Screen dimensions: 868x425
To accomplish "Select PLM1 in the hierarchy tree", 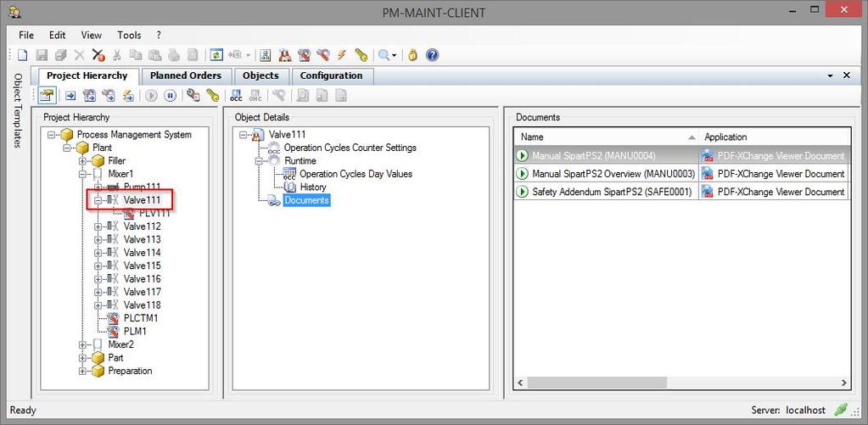I will tap(135, 332).
